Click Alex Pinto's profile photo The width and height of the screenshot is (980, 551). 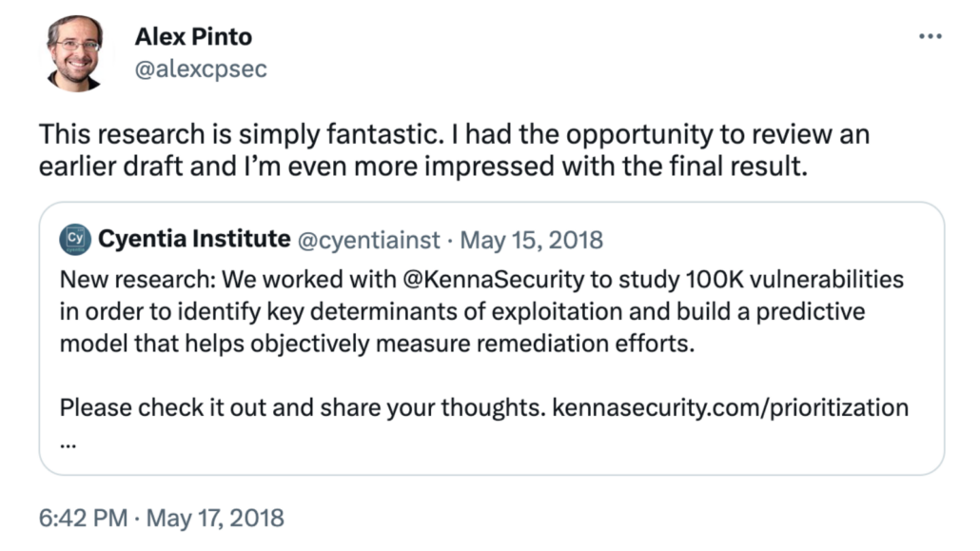(x=75, y=53)
